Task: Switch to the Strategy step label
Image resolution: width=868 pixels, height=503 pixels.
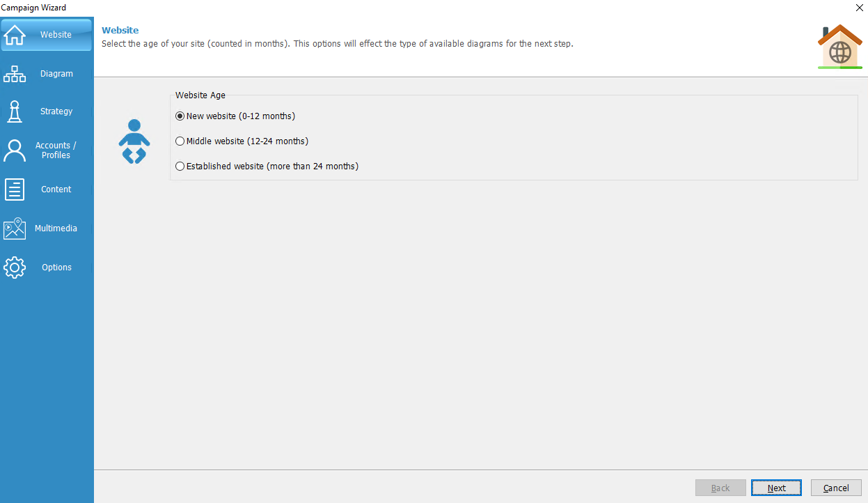Action: click(x=56, y=111)
